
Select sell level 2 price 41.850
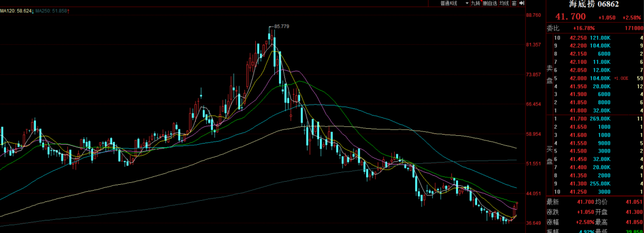point(578,102)
